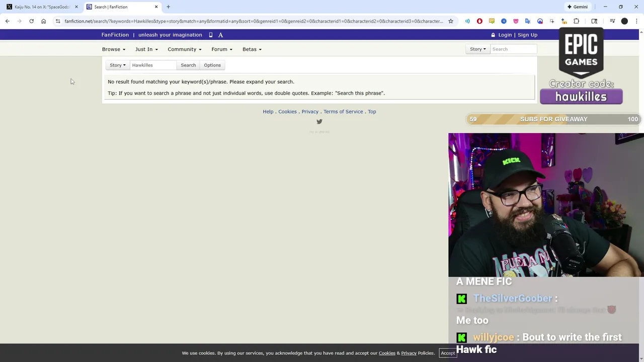Viewport: 644px width, 362px height.
Task: Reload the page with the refresh icon
Action: click(x=31, y=21)
